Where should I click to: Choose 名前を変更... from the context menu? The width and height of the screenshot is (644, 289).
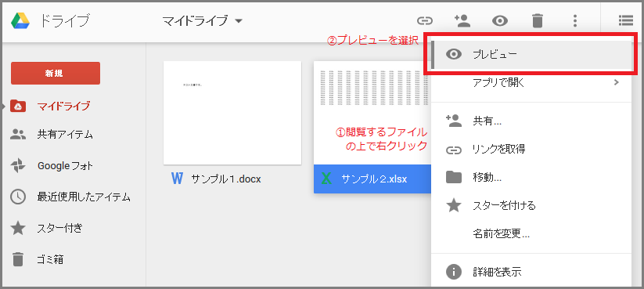click(x=531, y=234)
